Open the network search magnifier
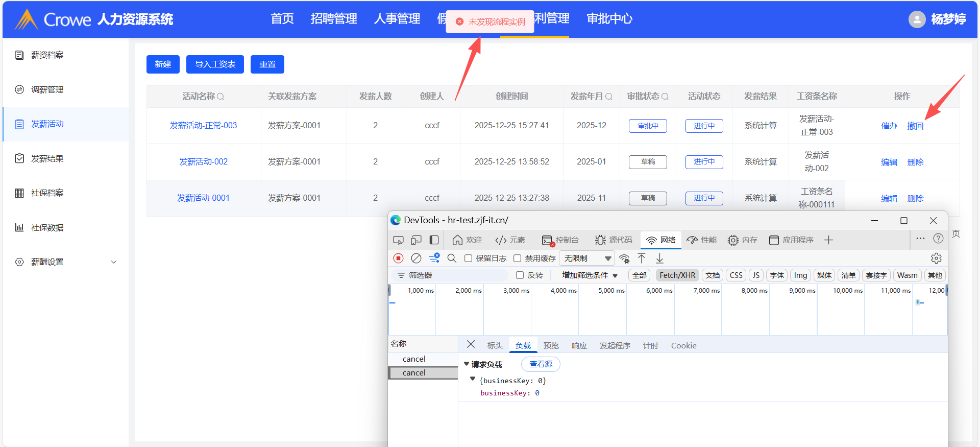980x447 pixels. pyautogui.click(x=452, y=258)
